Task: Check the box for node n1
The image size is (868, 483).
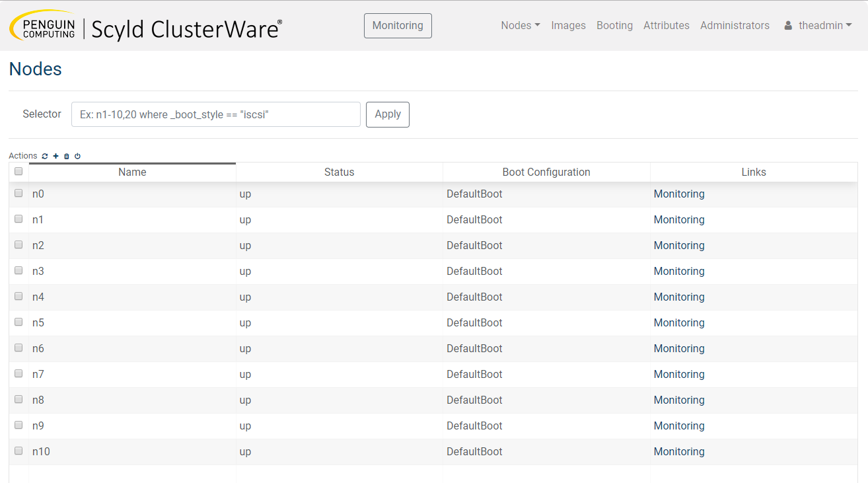Action: 18,219
